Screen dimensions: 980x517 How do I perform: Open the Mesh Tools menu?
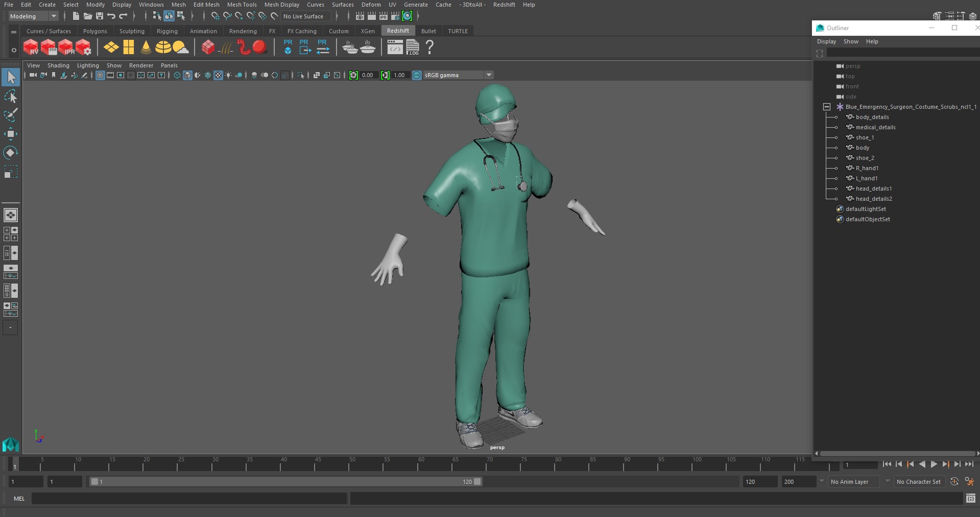242,5
